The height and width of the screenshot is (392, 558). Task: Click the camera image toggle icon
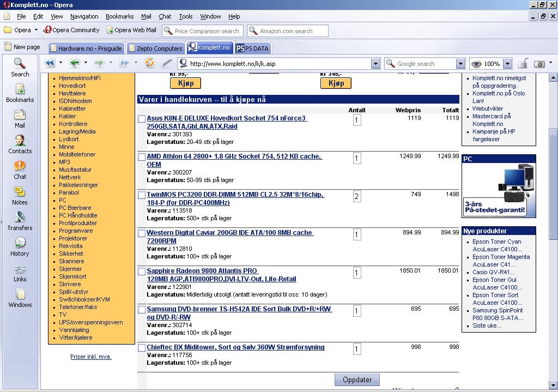[539, 64]
